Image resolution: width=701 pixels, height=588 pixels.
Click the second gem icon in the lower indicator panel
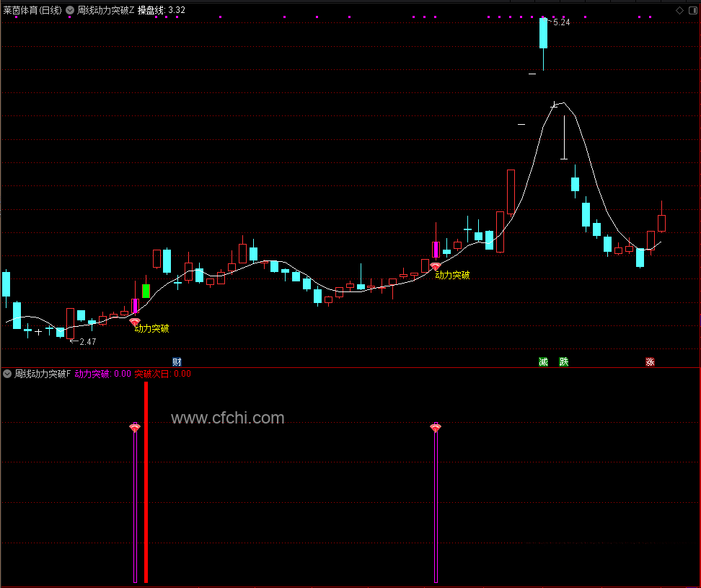point(436,428)
